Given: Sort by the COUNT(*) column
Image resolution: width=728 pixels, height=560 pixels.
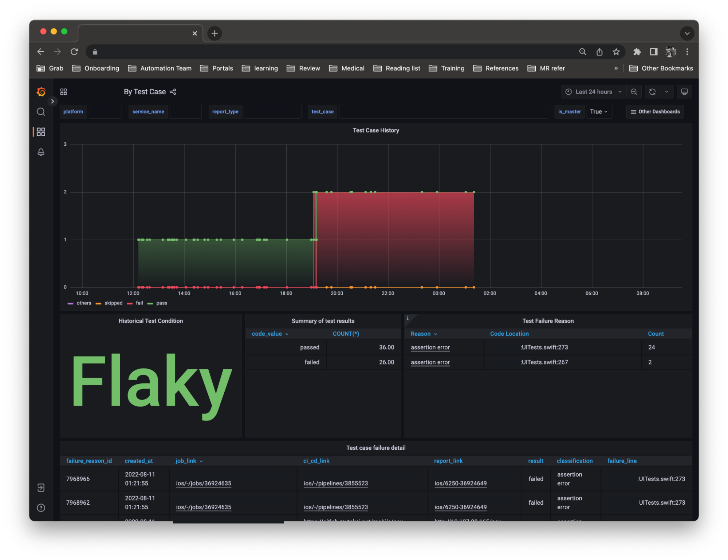Looking at the screenshot, I should pyautogui.click(x=346, y=334).
